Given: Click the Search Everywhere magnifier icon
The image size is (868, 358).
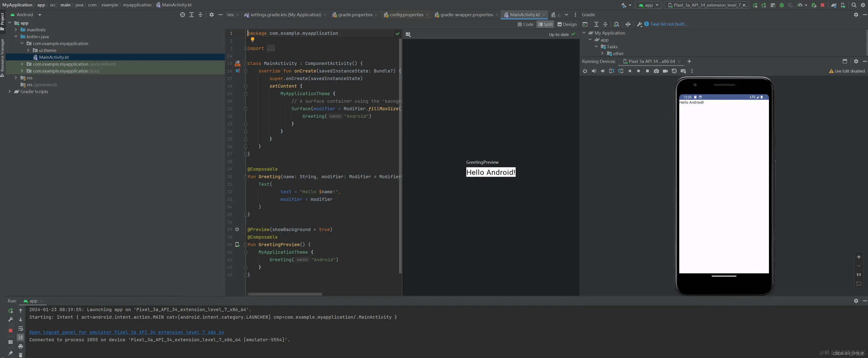Looking at the screenshot, I should [854, 5].
